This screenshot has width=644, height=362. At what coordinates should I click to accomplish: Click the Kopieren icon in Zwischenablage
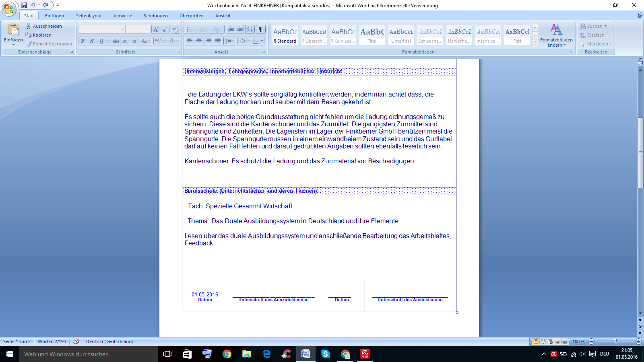coord(29,35)
